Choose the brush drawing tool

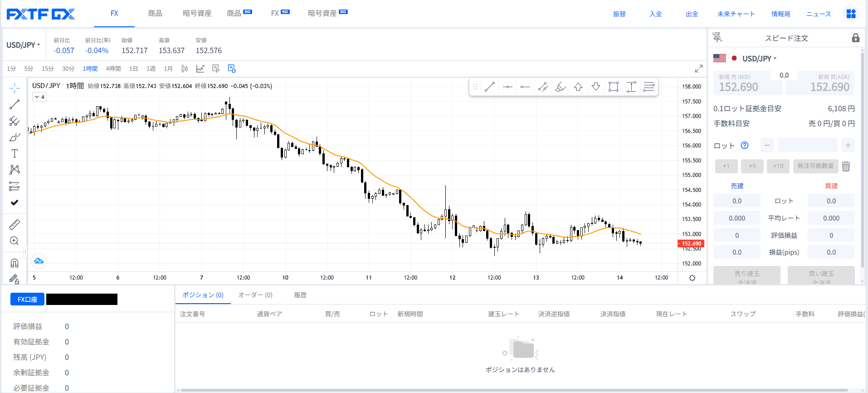[x=15, y=137]
